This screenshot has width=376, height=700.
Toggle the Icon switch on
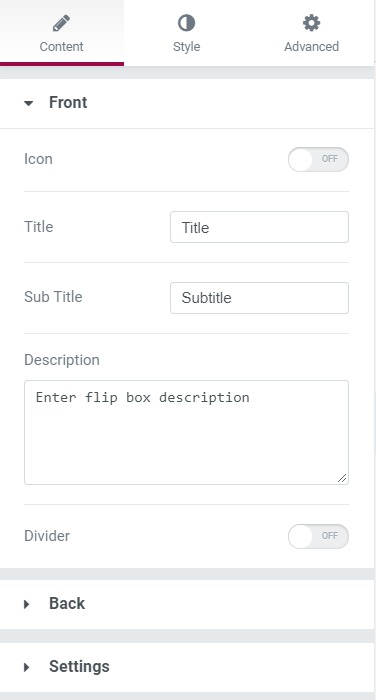(x=318, y=159)
